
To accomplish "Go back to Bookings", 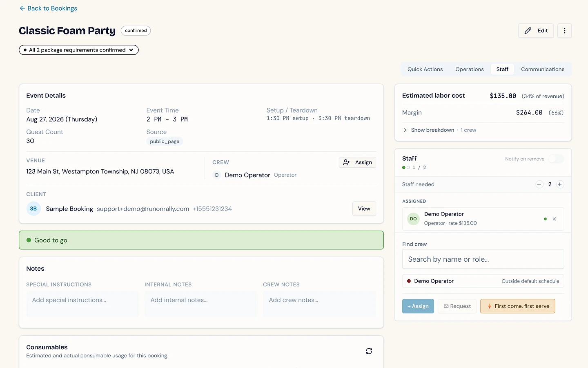I will pos(48,8).
